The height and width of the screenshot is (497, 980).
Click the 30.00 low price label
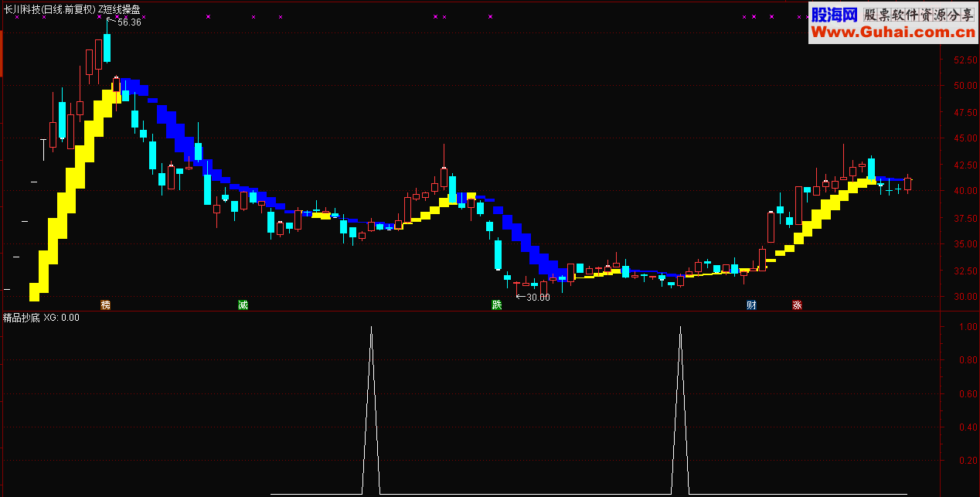coord(538,297)
